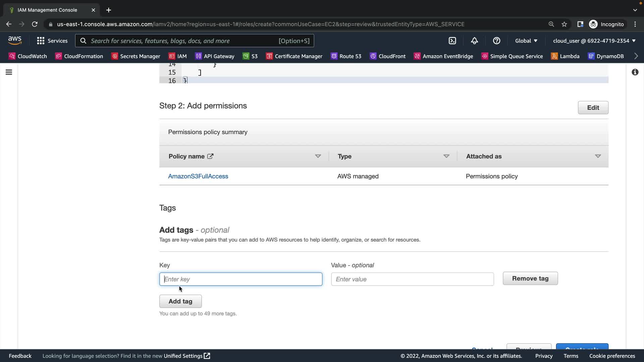Image resolution: width=644 pixels, height=362 pixels.
Task: Focus the Enter value tag field
Action: click(x=412, y=279)
